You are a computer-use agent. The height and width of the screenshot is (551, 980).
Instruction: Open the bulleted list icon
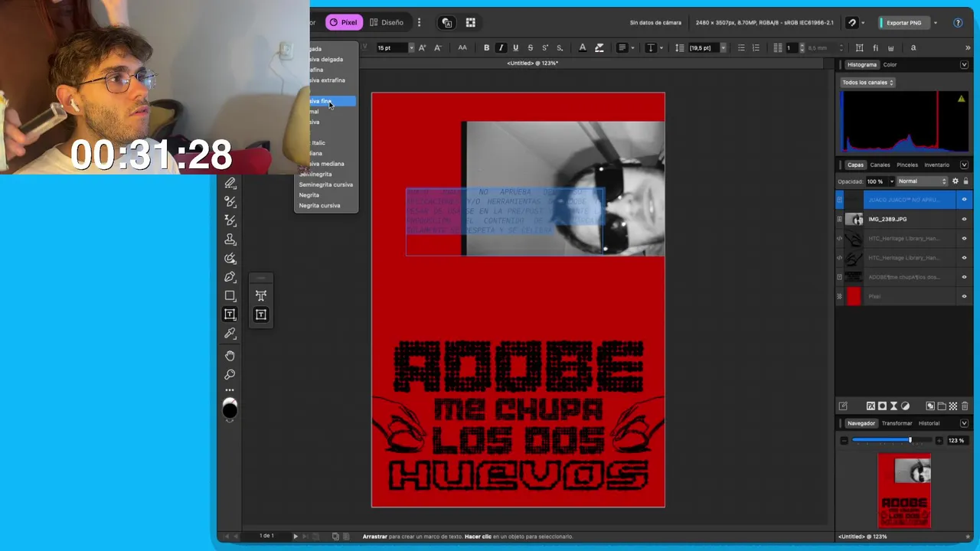click(x=741, y=47)
